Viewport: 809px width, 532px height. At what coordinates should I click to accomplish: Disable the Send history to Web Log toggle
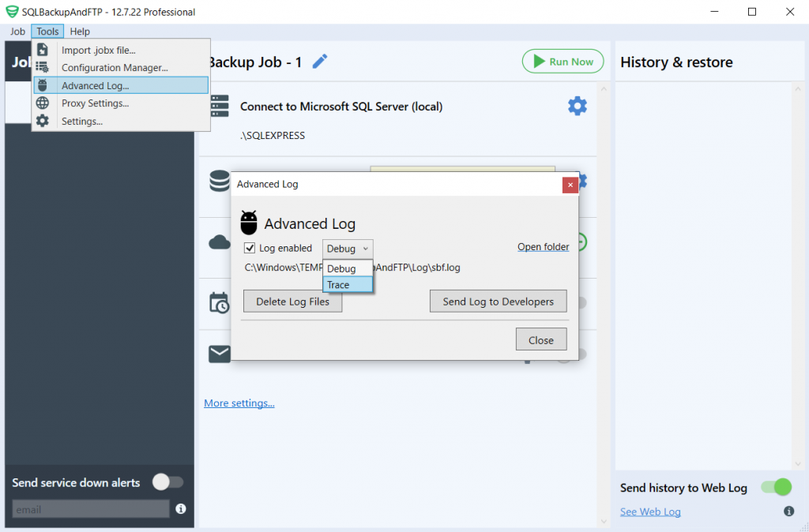[775, 488]
